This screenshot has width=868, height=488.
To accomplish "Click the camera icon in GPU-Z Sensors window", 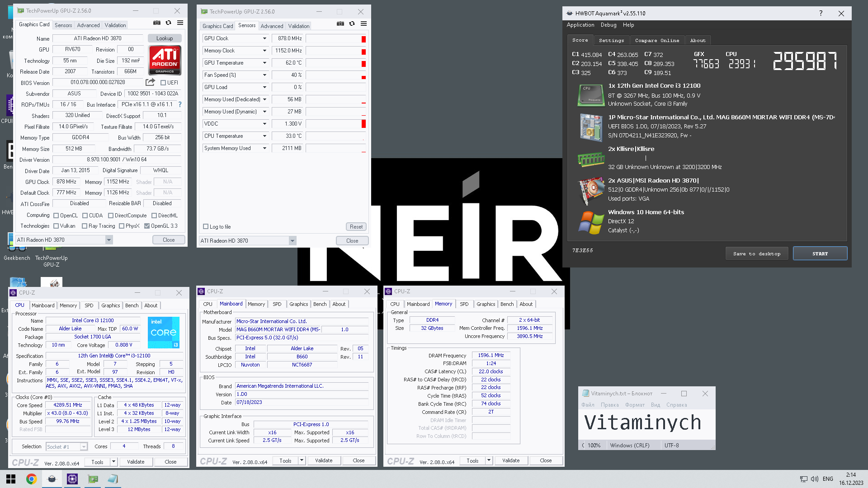I will (340, 24).
